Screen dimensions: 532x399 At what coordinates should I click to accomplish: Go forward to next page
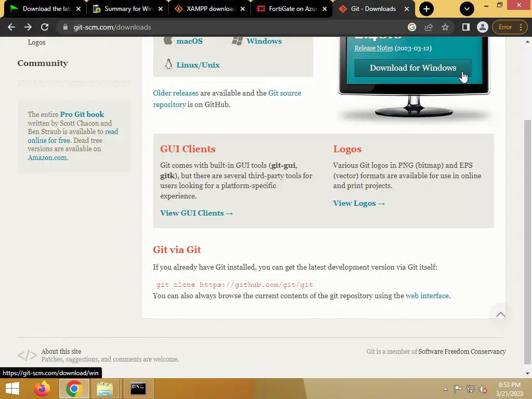[28, 27]
